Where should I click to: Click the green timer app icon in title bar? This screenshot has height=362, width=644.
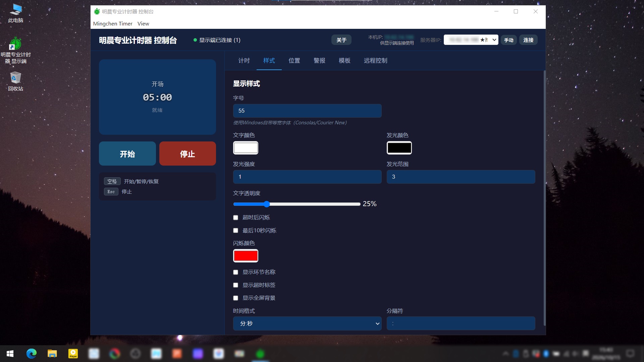(x=97, y=11)
